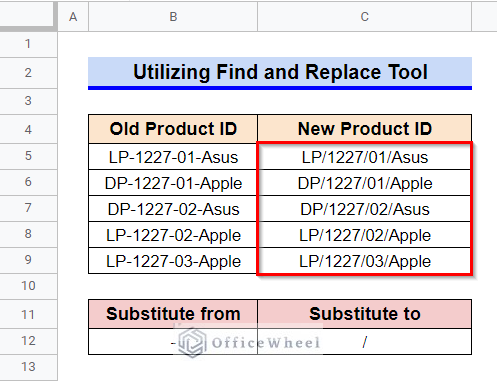Screen dimensions: 497x381
Task: Select the New Product ID header cell
Action: (x=364, y=129)
